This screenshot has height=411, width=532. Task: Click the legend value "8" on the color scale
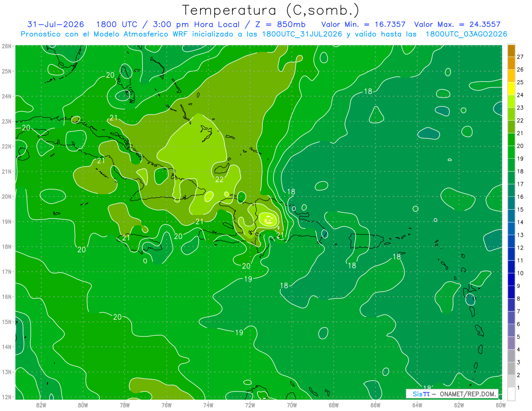click(x=519, y=299)
